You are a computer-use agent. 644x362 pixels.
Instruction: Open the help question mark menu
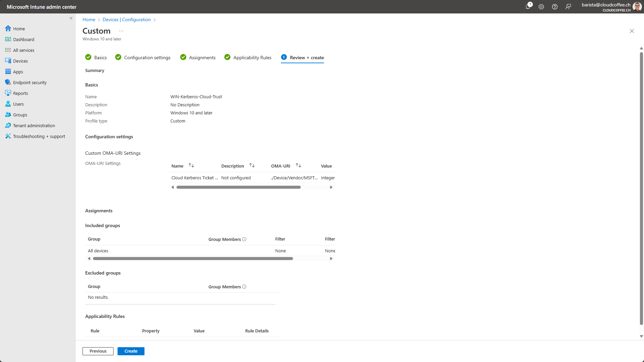click(x=555, y=7)
